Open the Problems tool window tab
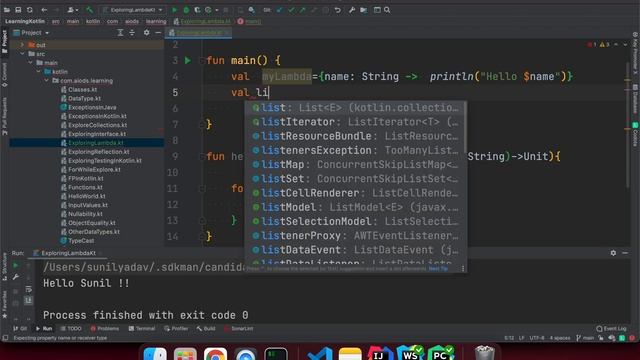Screen dimensions: 640x360 [x=104, y=329]
